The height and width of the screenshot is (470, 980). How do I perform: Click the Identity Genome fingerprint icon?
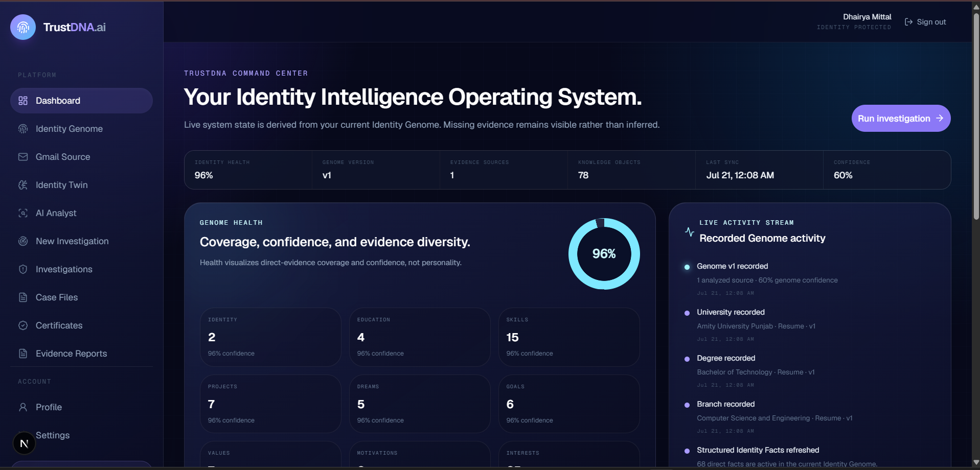point(23,129)
